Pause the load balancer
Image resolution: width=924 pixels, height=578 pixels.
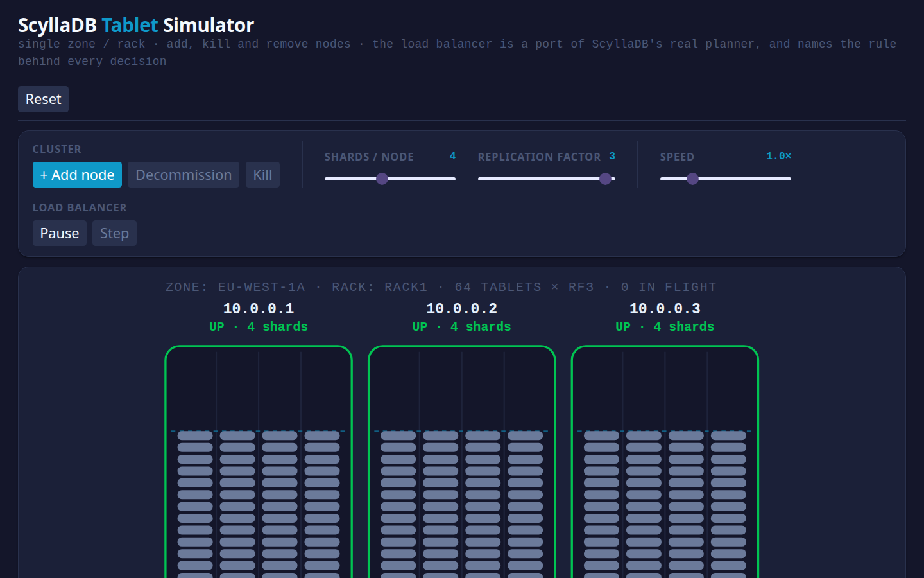60,233
